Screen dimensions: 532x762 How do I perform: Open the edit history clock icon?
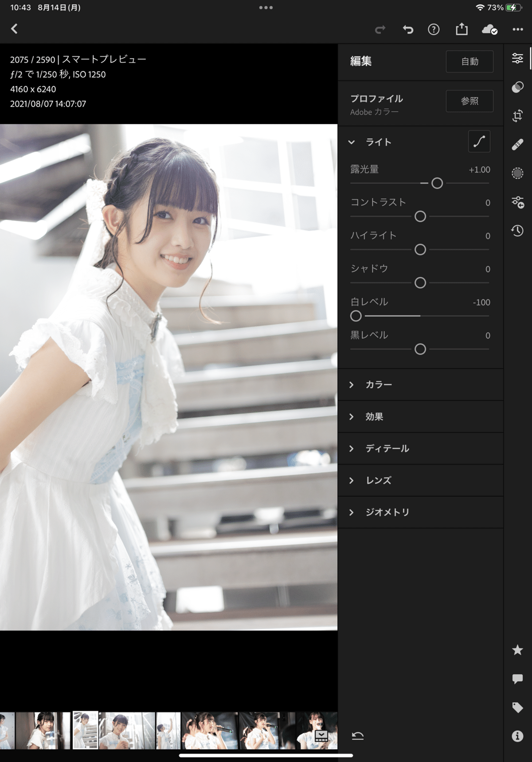coord(517,231)
